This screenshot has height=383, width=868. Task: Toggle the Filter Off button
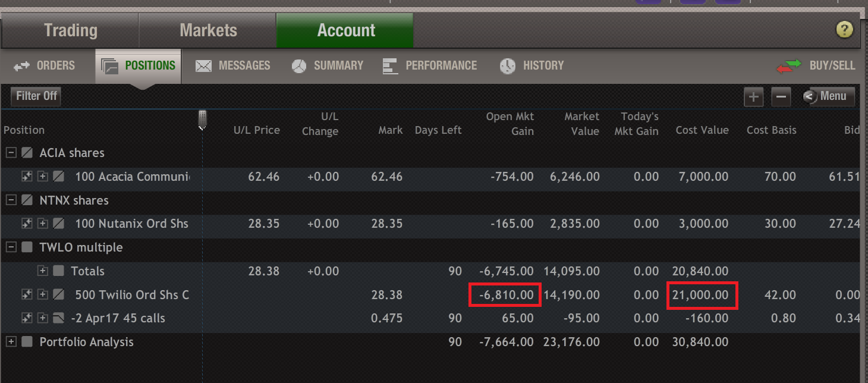(x=36, y=96)
